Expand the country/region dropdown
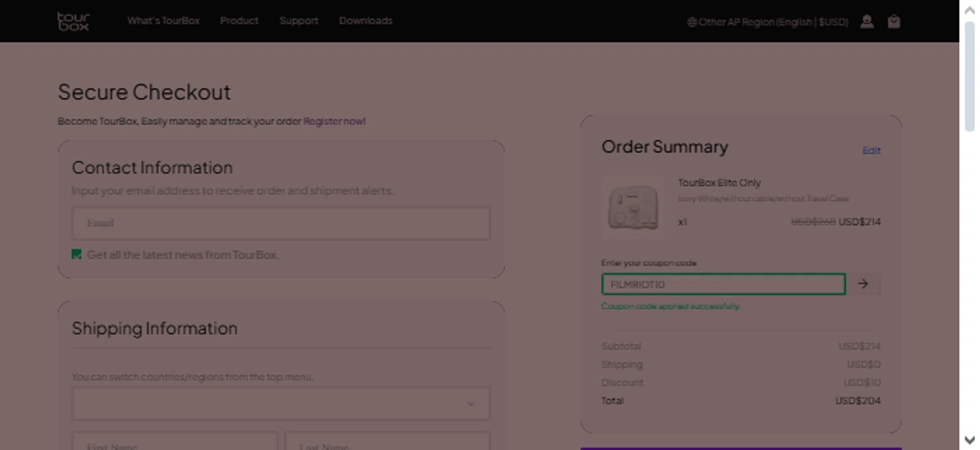Viewport: 980px width, 450px height. pyautogui.click(x=281, y=404)
